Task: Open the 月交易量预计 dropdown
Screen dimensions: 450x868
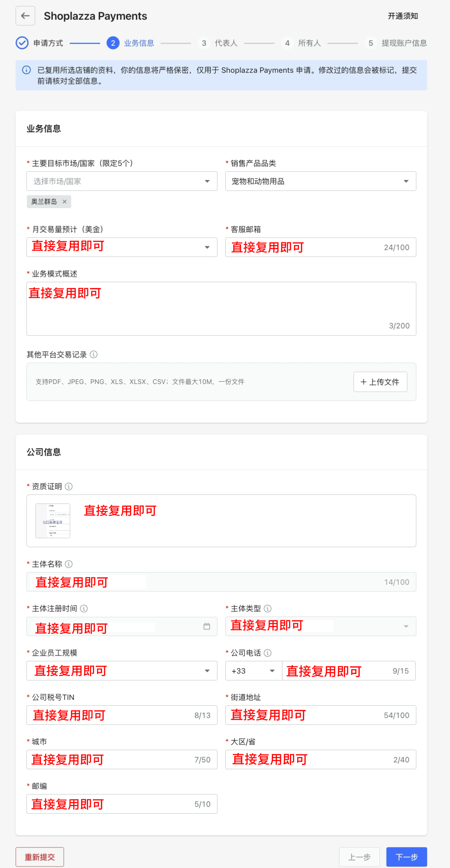Action: click(x=122, y=247)
